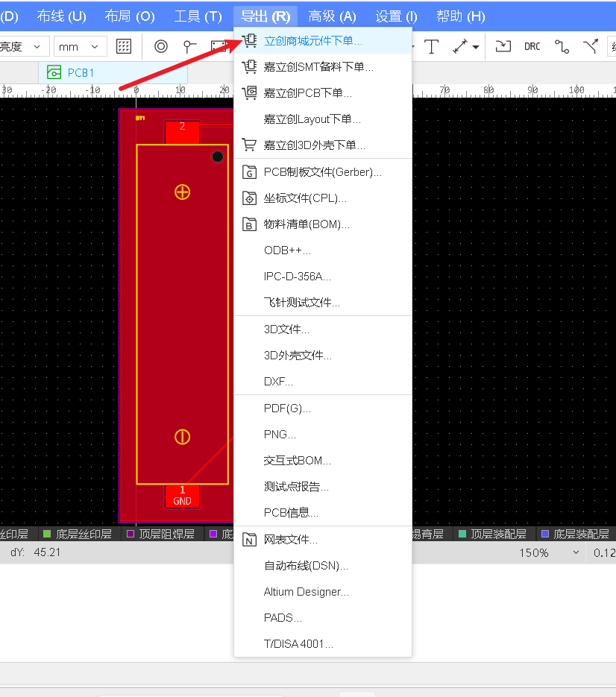Open the mm units dropdown
616x697 pixels.
click(78, 45)
